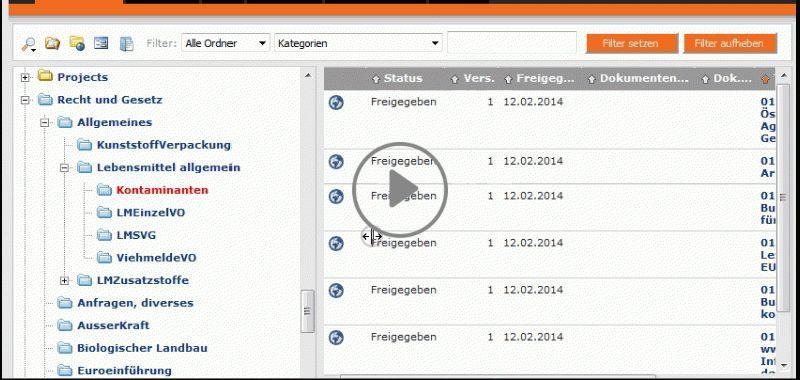Click the globe icon in last document row

coord(336,338)
